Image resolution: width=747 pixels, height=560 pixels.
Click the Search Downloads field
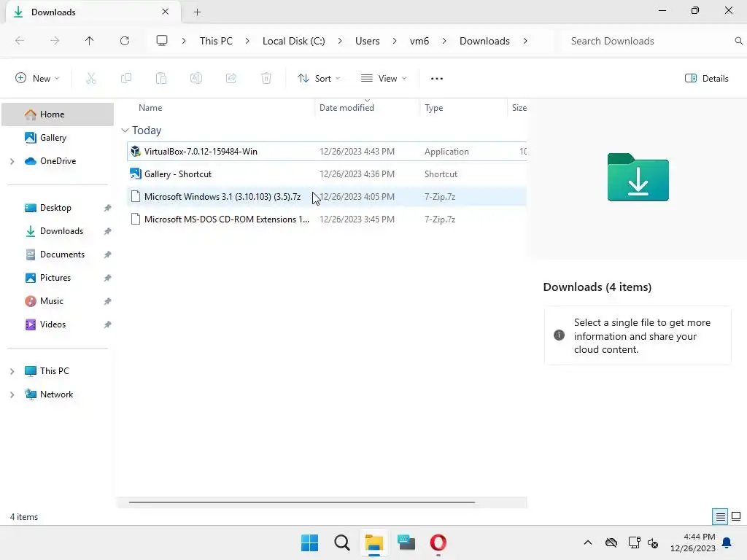click(649, 41)
